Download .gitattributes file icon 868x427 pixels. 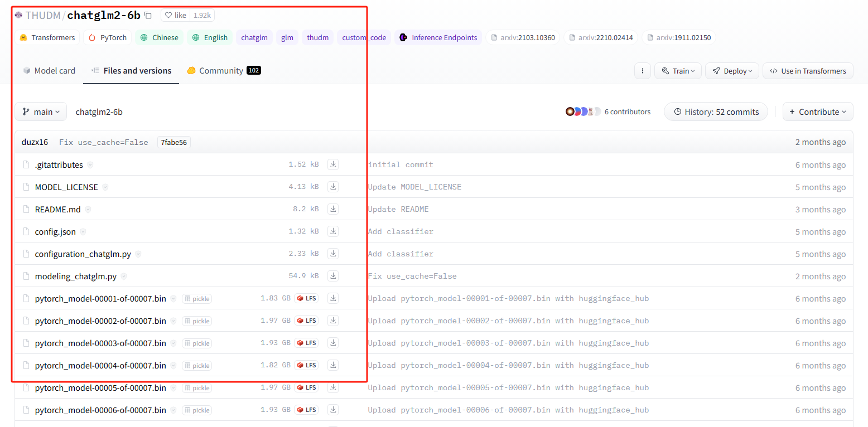tap(333, 164)
